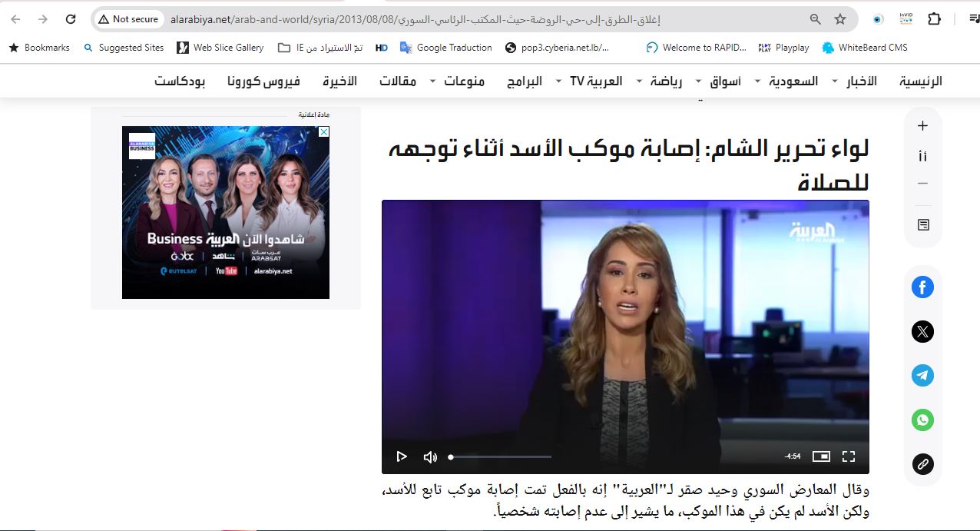Share article on Facebook
Viewport: 980px width, 531px height.
point(922,287)
